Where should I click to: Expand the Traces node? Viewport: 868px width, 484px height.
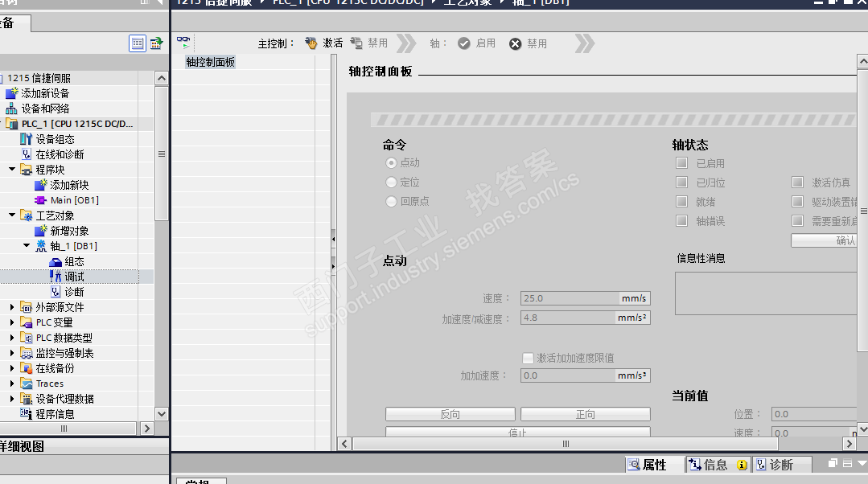click(x=12, y=384)
